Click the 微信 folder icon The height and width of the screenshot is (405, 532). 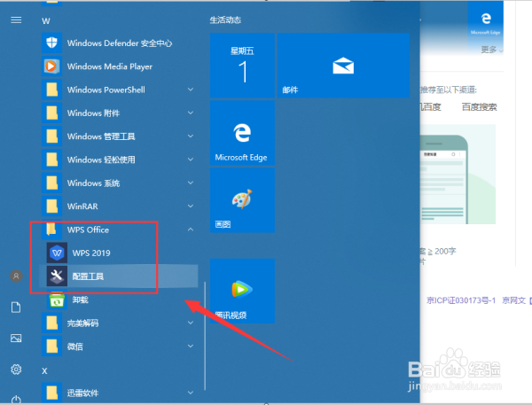(x=52, y=347)
